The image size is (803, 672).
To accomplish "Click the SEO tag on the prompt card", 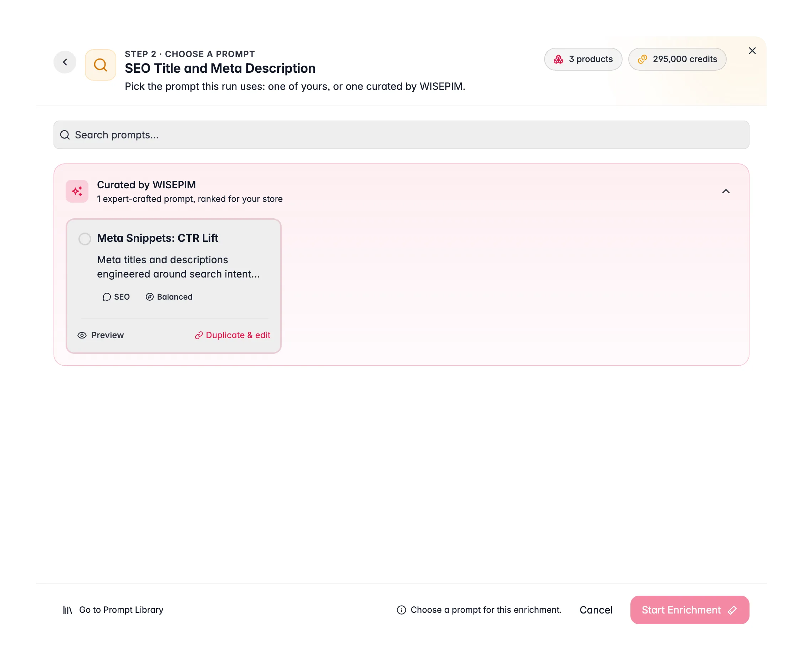I will tap(116, 297).
